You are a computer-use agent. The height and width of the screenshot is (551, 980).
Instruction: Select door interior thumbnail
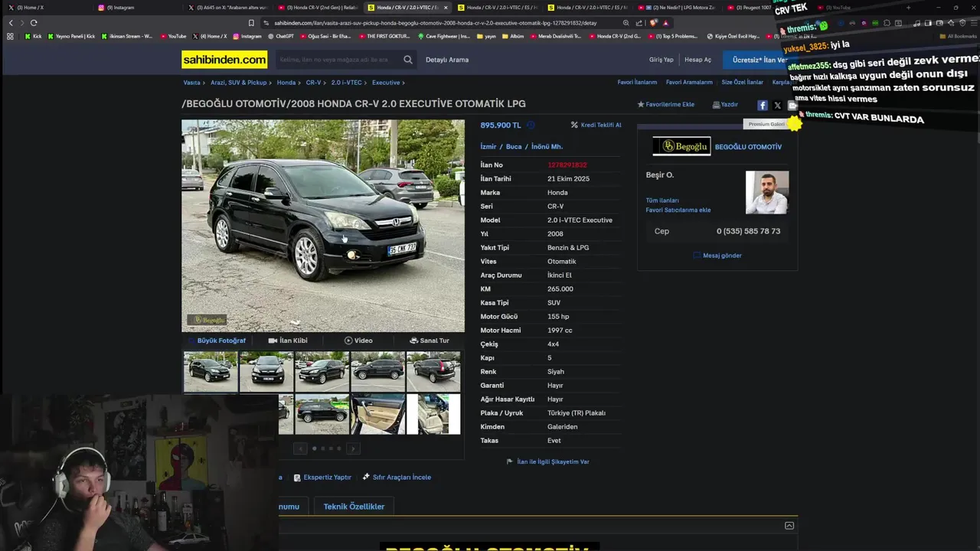[x=377, y=414]
